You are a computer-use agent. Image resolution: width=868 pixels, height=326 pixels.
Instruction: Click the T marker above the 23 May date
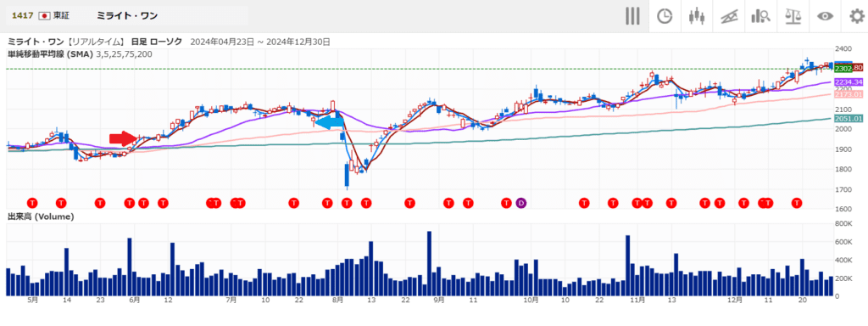(100, 203)
